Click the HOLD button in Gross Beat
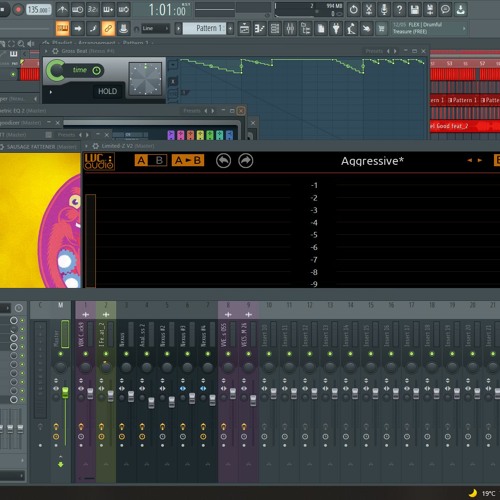This screenshot has width=500, height=500. [x=107, y=91]
